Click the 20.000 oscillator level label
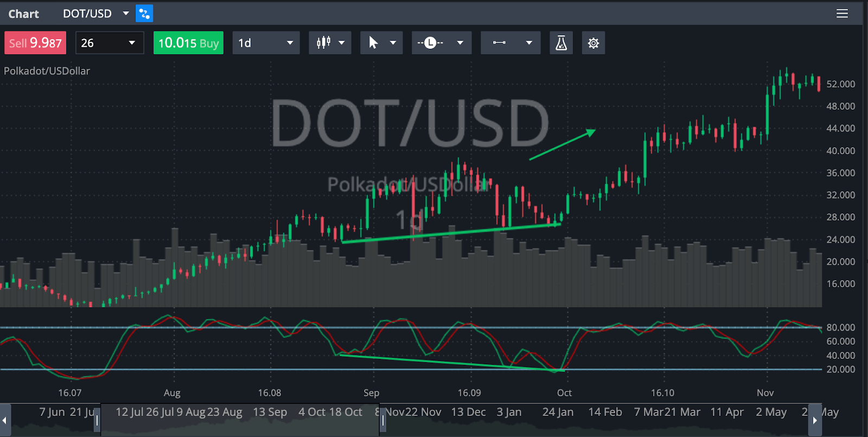This screenshot has height=437, width=868. tap(840, 369)
